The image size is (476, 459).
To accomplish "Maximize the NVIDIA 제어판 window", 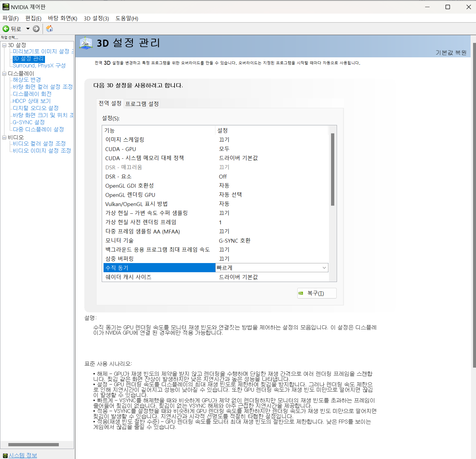I will (x=448, y=7).
